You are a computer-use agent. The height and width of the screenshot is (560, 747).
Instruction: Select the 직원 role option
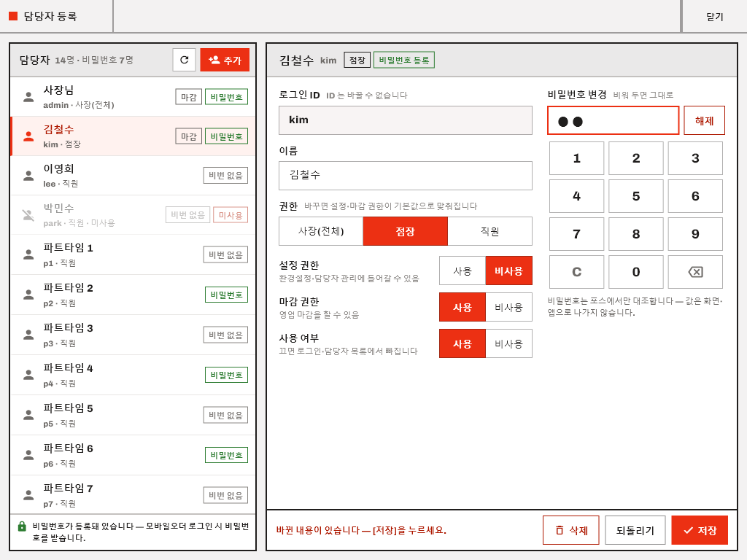click(x=489, y=231)
